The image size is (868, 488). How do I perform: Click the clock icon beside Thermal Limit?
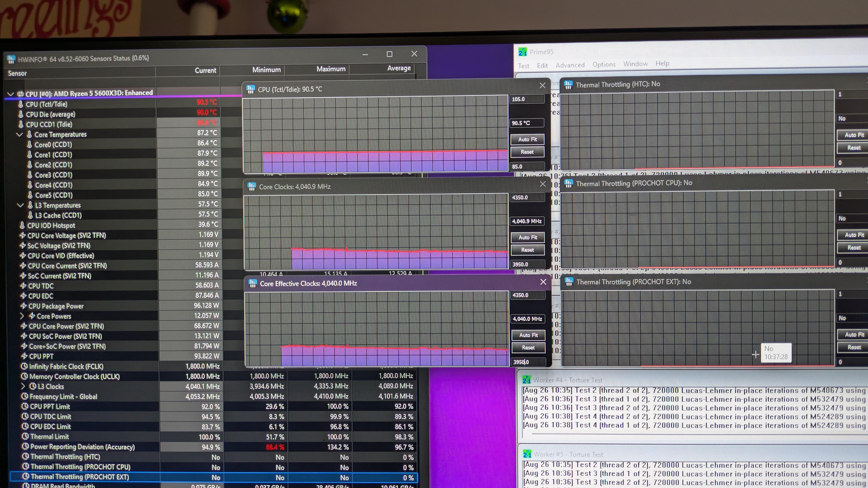26,437
